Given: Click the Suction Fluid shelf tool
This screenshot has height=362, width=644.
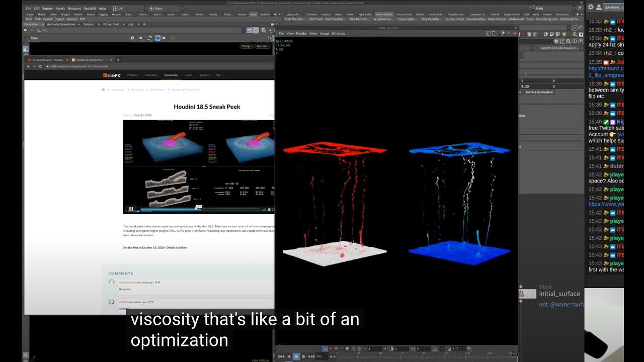Looking at the screenshot, I should coord(455,19).
